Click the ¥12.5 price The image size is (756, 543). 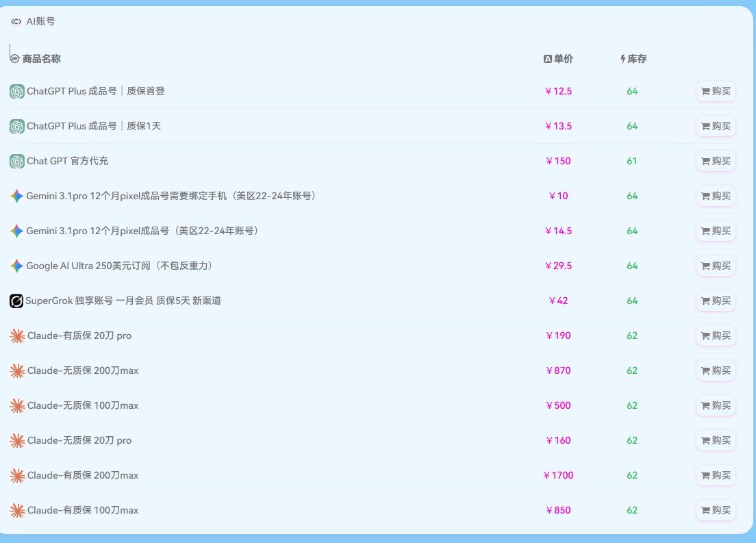(558, 91)
